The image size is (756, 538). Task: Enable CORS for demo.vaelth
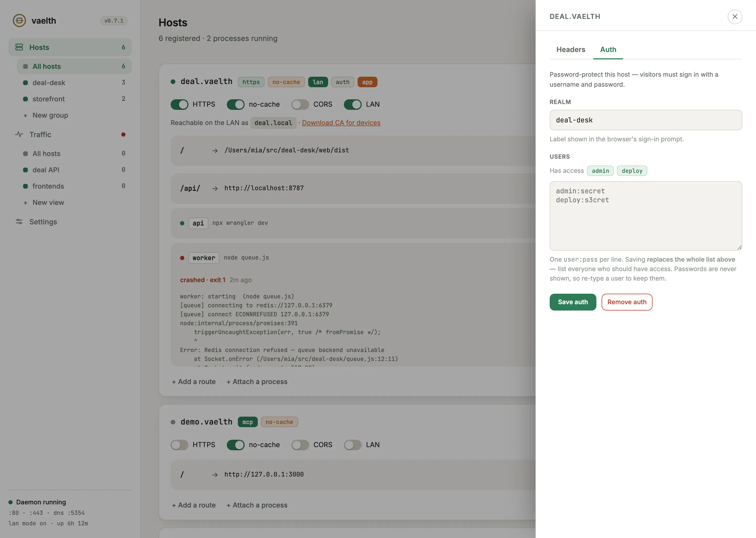point(300,445)
